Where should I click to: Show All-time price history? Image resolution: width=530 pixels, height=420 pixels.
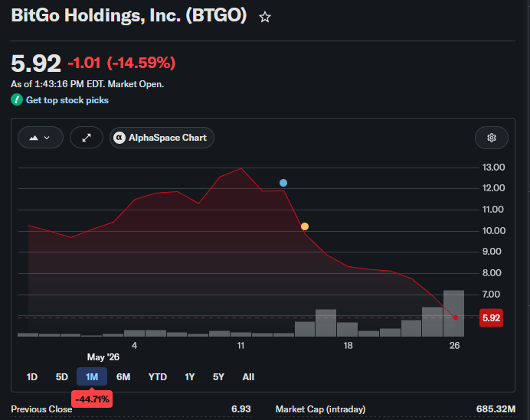tap(248, 377)
